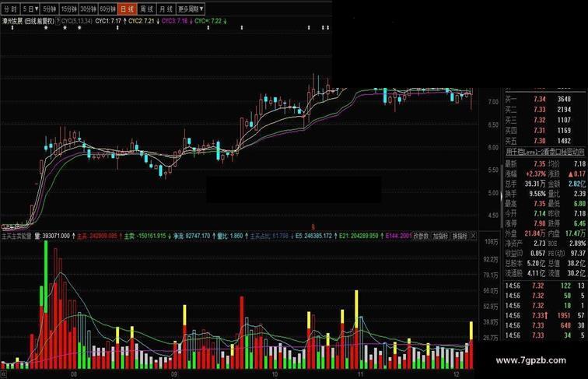The height and width of the screenshot is (379, 588).
Task: Click the PE(动) 97.37 value
Action: coord(578,253)
